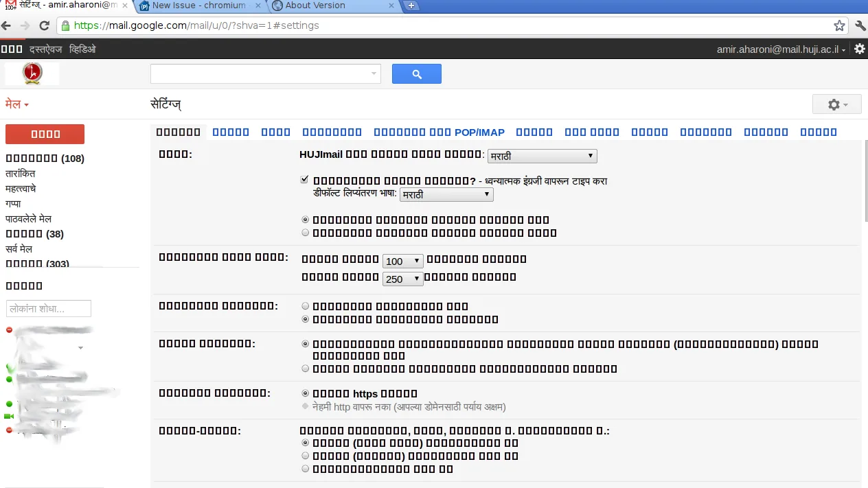This screenshot has width=868, height=488.
Task: Select the radio button for the https option
Action: point(306,393)
